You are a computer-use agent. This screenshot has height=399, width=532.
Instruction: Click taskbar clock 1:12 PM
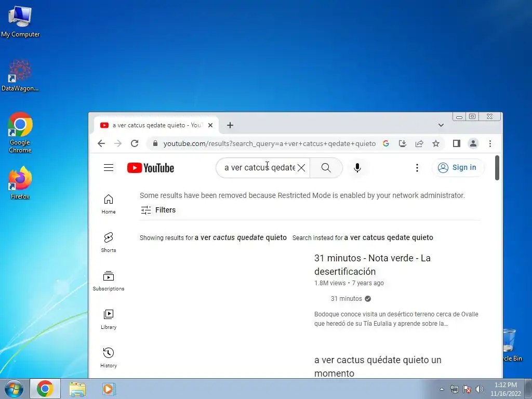[506, 389]
